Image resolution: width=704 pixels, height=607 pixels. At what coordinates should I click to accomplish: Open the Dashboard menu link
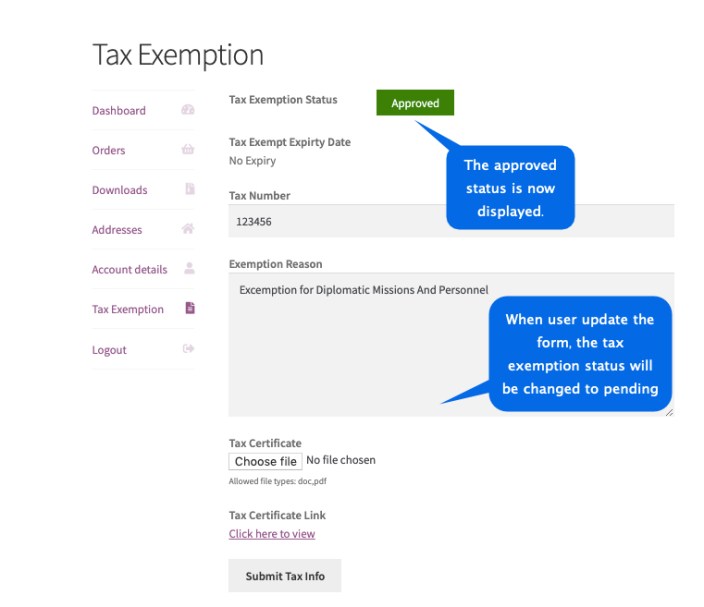[119, 110]
